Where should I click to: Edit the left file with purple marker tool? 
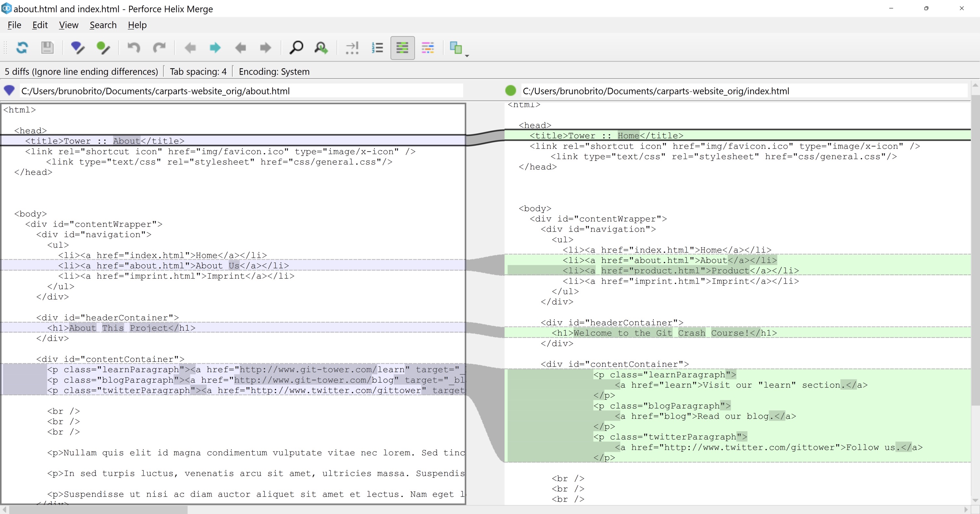(x=77, y=47)
